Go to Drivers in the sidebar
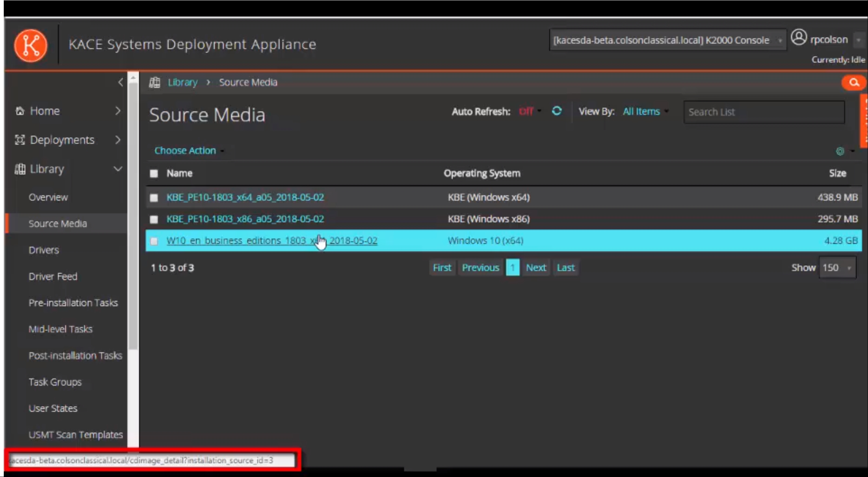The height and width of the screenshot is (477, 868). pyautogui.click(x=44, y=250)
